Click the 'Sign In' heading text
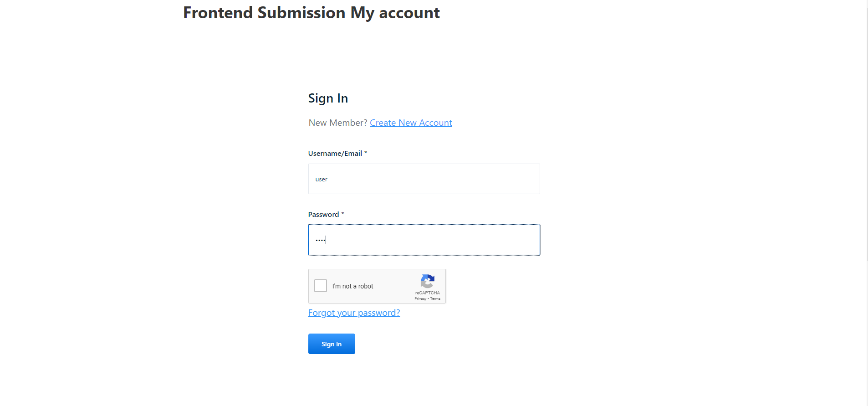 (x=328, y=98)
